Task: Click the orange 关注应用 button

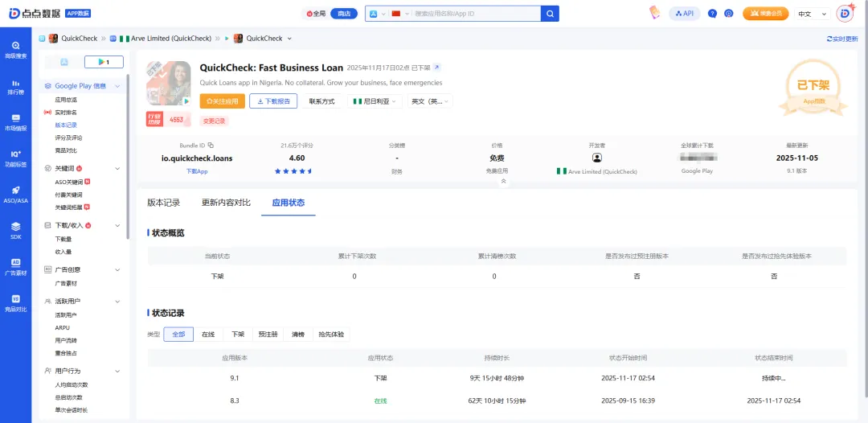Action: click(x=221, y=101)
